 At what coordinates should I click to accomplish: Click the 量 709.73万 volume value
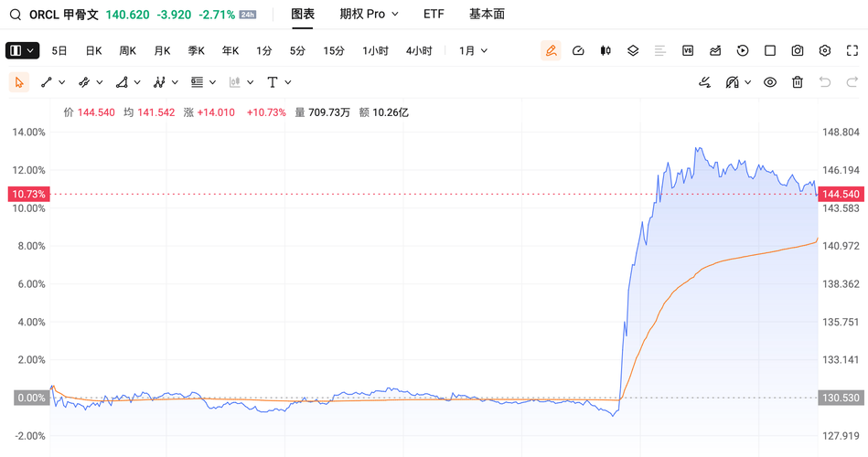(322, 112)
